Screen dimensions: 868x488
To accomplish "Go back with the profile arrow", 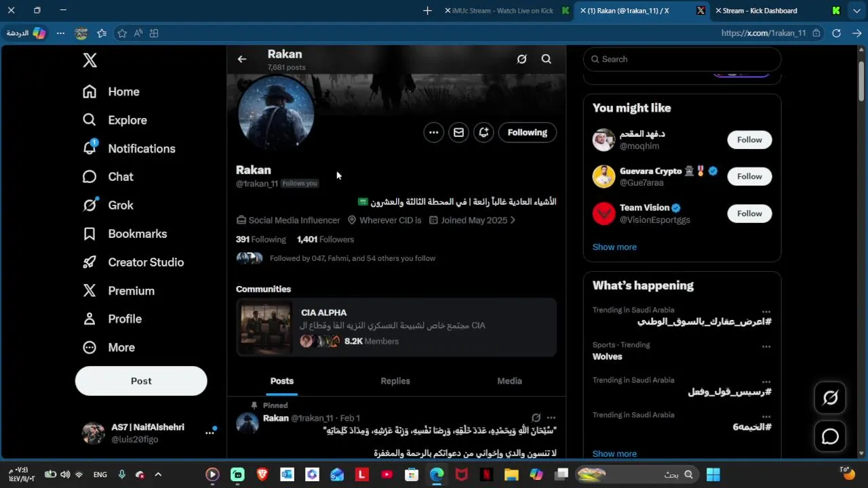I will click(x=242, y=59).
